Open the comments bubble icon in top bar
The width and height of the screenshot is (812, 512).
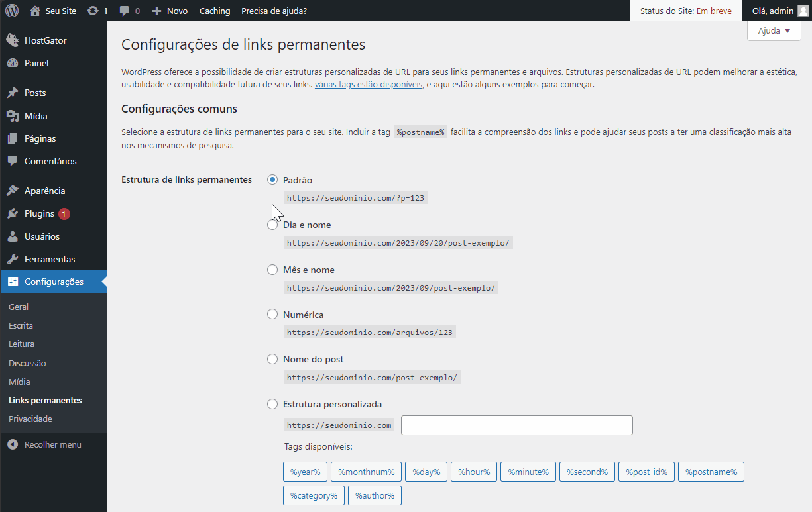click(x=125, y=11)
